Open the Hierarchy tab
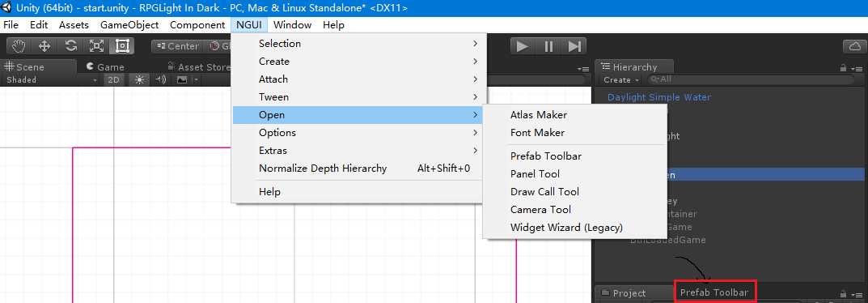Viewport: 868px width, 303px height. tap(634, 67)
